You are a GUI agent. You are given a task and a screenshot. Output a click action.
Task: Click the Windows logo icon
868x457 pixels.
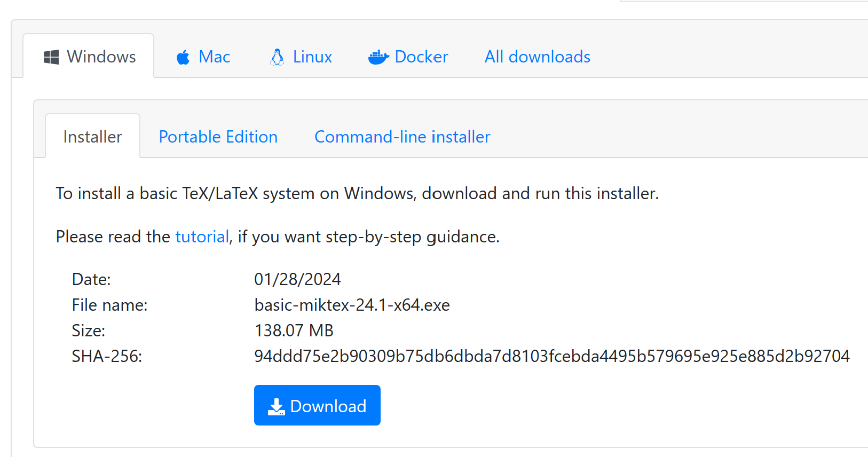pos(51,57)
